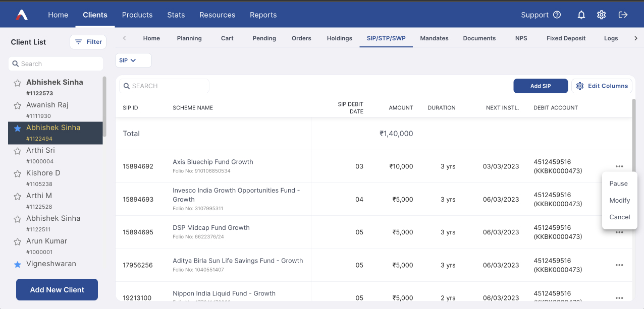Click the Add SIP button
644x309 pixels.
(541, 86)
